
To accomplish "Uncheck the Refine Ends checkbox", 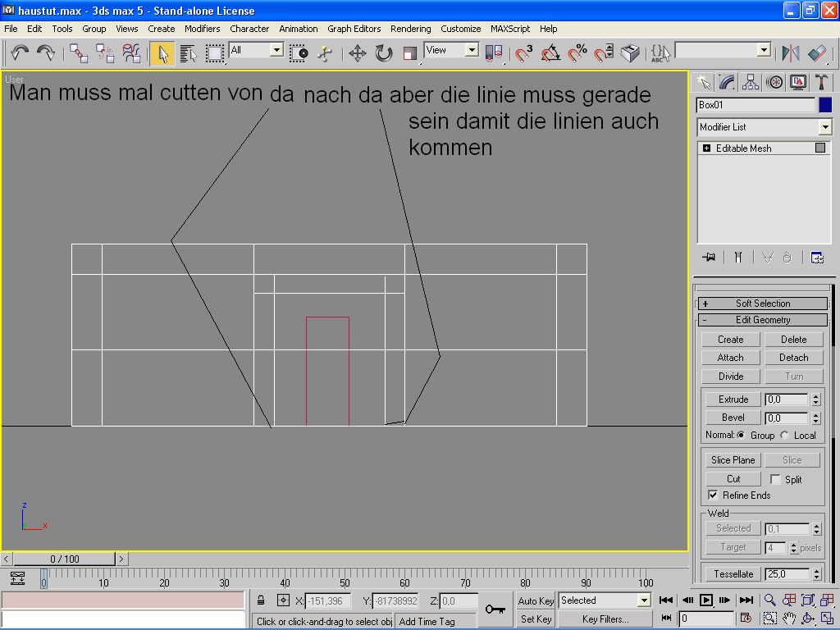I will tap(714, 495).
